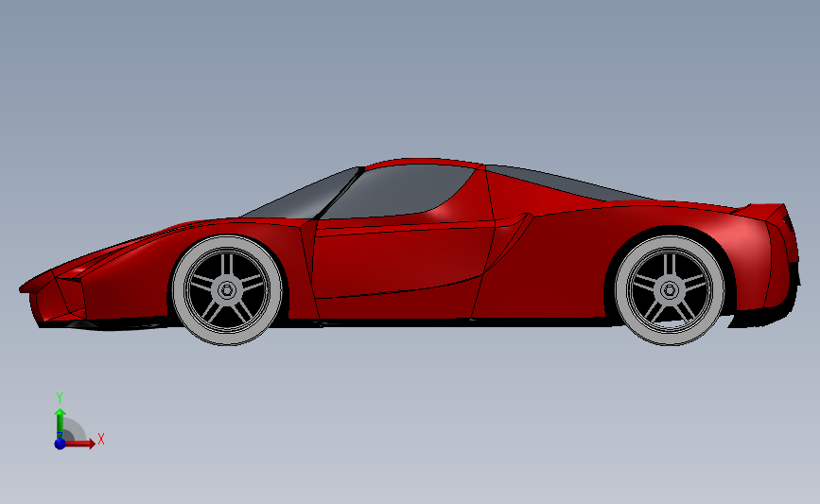The width and height of the screenshot is (820, 504).
Task: Click the blue Z axis ball of the triad
Action: pos(60,443)
